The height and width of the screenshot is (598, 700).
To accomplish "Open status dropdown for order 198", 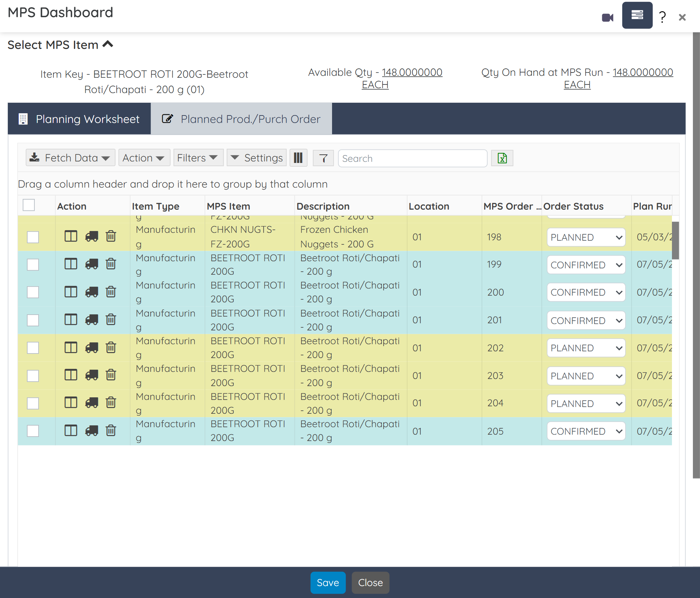I will click(586, 237).
